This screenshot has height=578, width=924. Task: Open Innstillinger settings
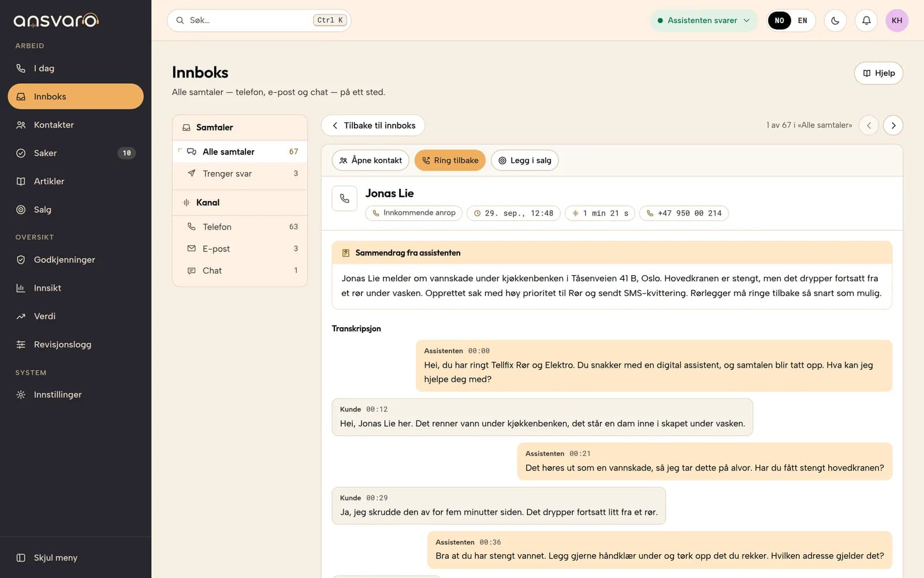(76, 395)
